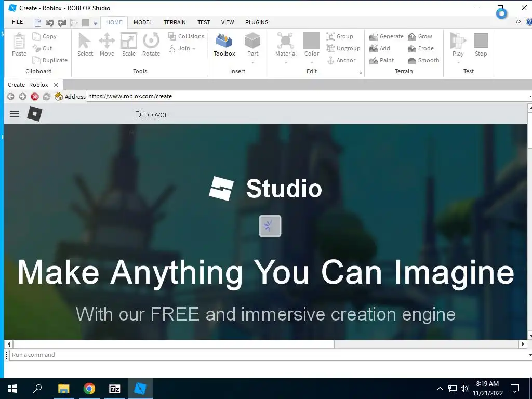Click the New file quick-access icon
532x399 pixels.
pos(38,23)
